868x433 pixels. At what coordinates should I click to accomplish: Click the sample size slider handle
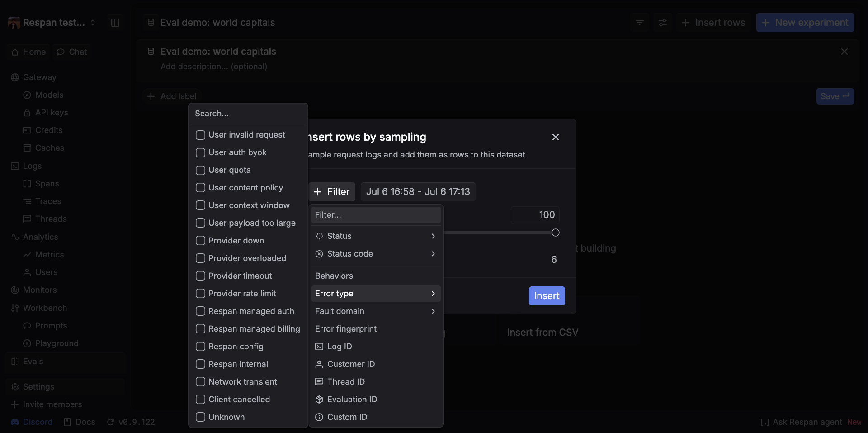coord(556,233)
